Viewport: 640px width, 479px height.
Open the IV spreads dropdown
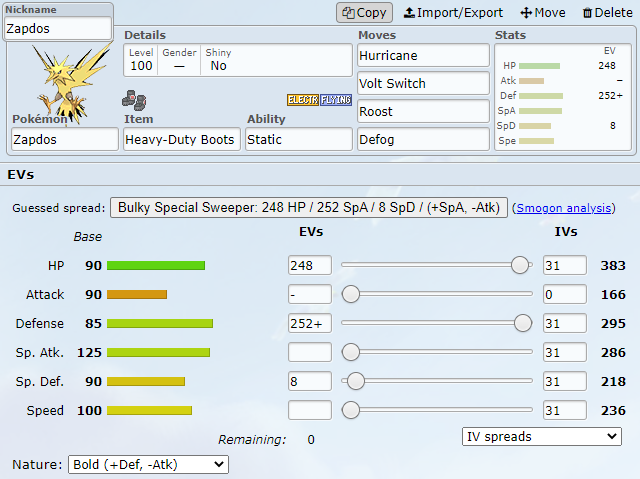point(542,437)
